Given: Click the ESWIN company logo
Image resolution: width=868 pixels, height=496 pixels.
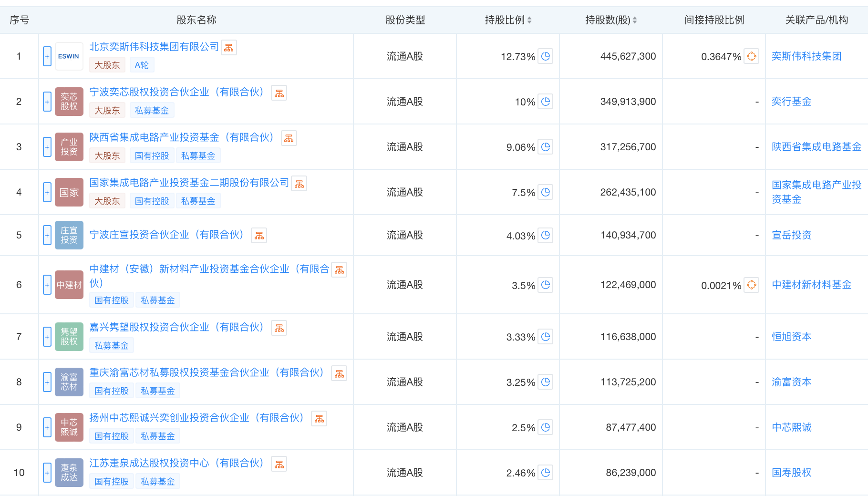Looking at the screenshot, I should tap(69, 56).
